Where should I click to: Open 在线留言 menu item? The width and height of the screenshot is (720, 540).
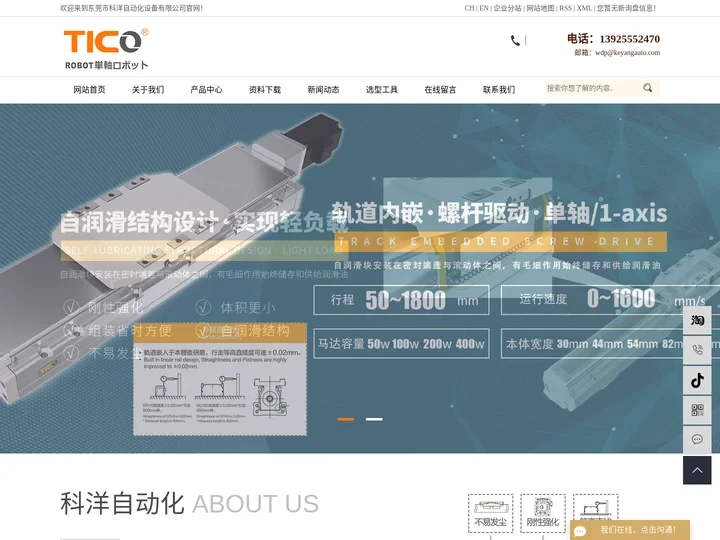pyautogui.click(x=440, y=90)
